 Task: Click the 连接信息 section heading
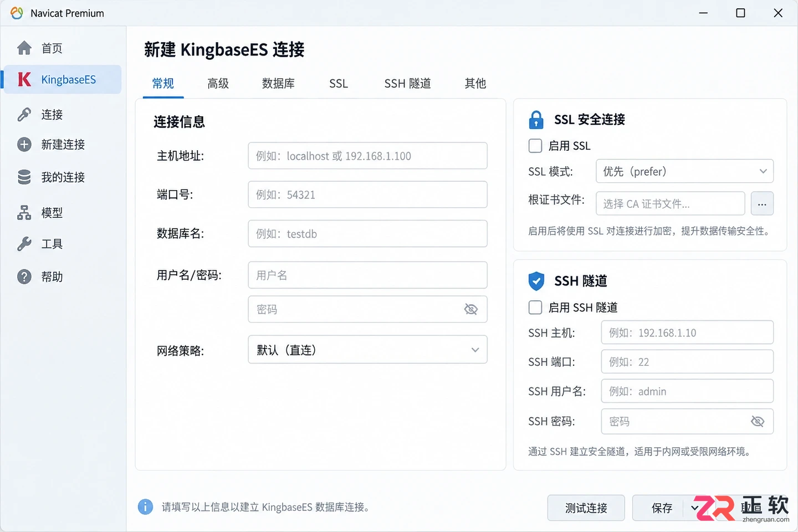(x=179, y=122)
